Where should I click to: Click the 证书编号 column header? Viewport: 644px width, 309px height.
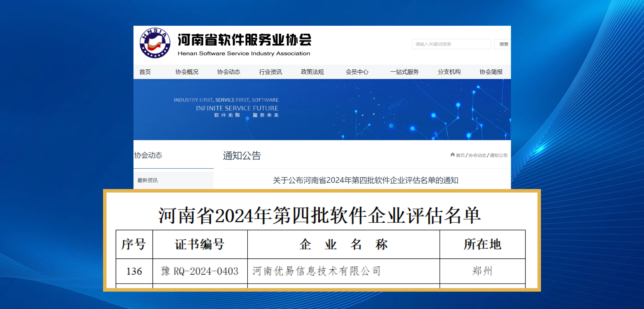(200, 244)
